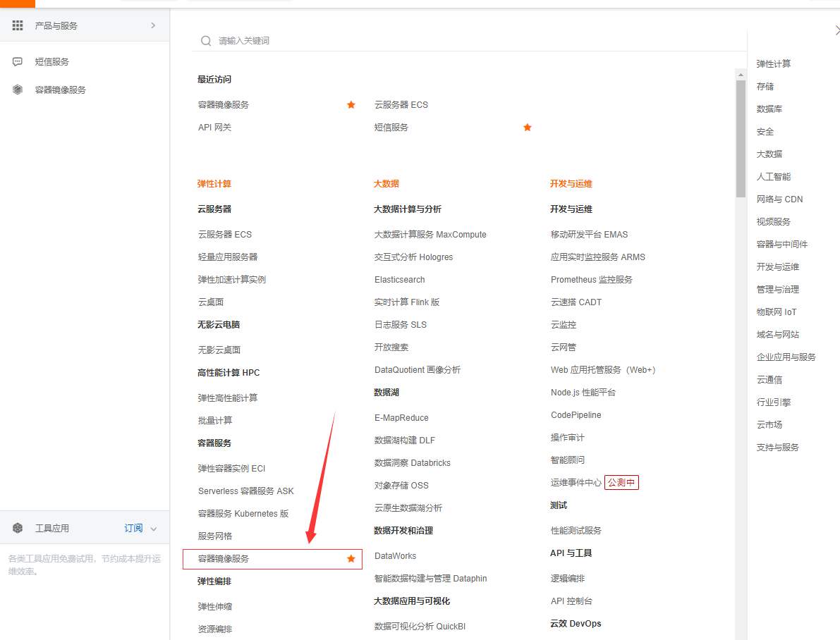The width and height of the screenshot is (840, 640).
Task: Open 操作审计 link
Action: click(x=567, y=438)
